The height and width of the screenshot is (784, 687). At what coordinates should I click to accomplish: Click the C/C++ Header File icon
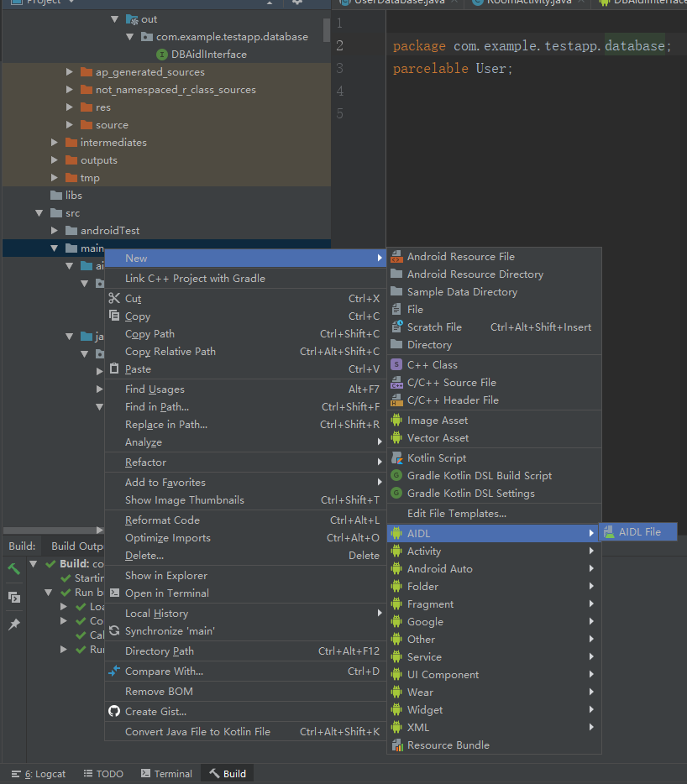point(396,400)
